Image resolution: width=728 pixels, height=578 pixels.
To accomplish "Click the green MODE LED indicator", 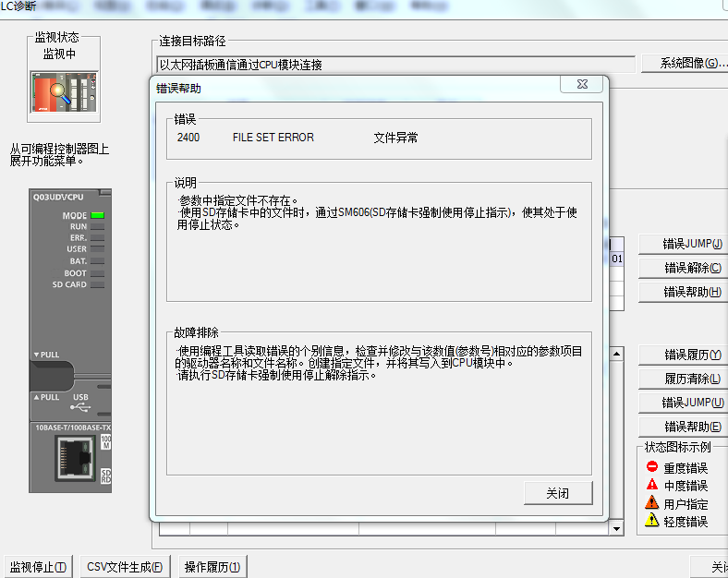I will point(98,215).
